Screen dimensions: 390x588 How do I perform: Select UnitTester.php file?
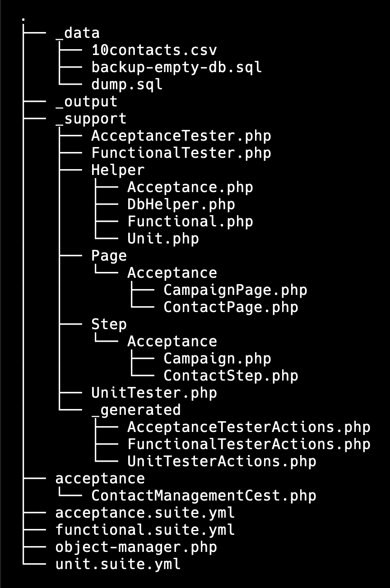154,393
